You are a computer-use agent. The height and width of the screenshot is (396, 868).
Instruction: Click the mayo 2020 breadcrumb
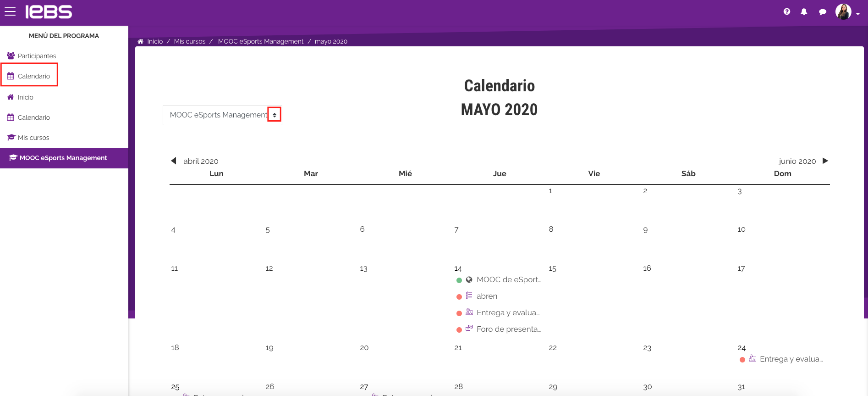[x=331, y=41]
